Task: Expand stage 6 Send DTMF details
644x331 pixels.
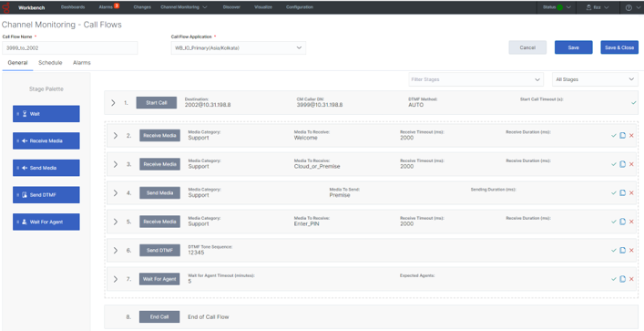Action: pyautogui.click(x=116, y=250)
